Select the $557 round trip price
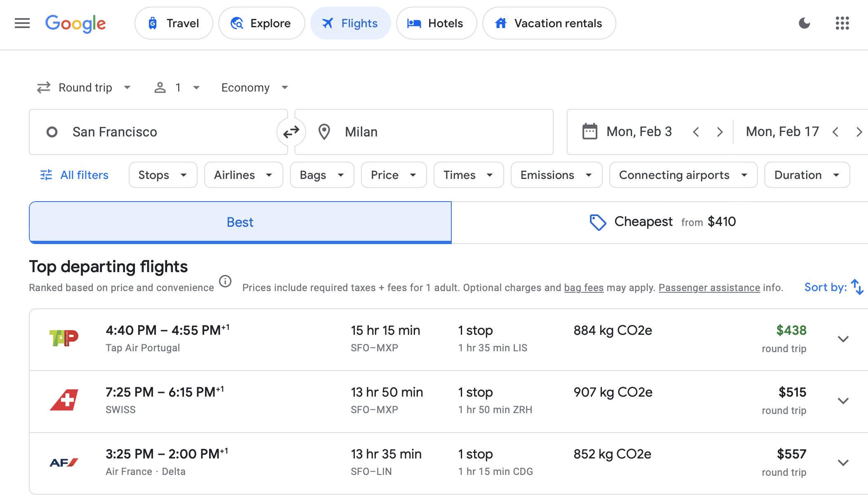This screenshot has height=503, width=868. pos(792,454)
